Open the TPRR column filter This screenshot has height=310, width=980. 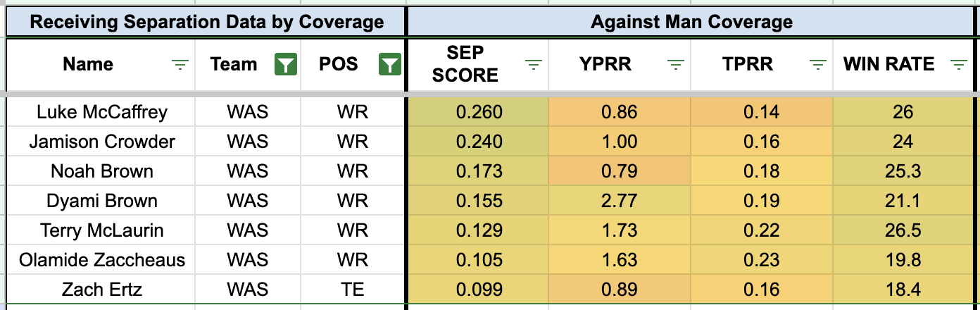click(817, 65)
